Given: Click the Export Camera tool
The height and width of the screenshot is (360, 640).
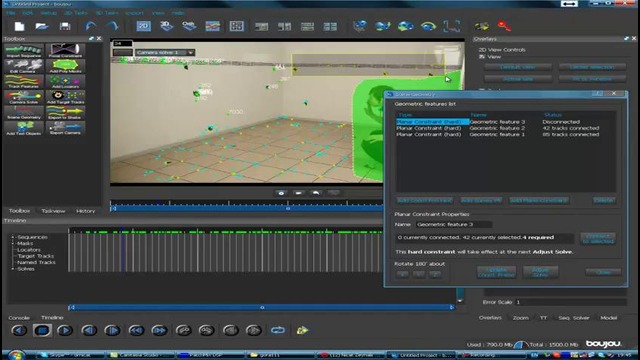Looking at the screenshot, I should (x=65, y=128).
